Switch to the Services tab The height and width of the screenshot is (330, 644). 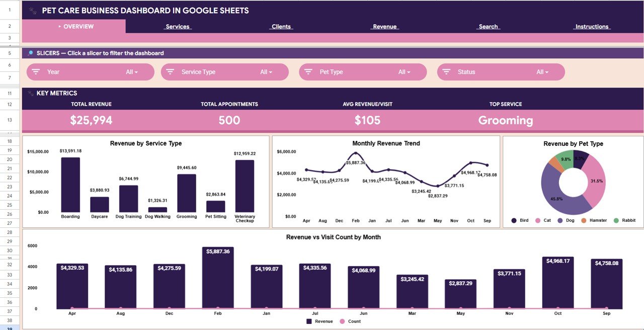pyautogui.click(x=177, y=26)
